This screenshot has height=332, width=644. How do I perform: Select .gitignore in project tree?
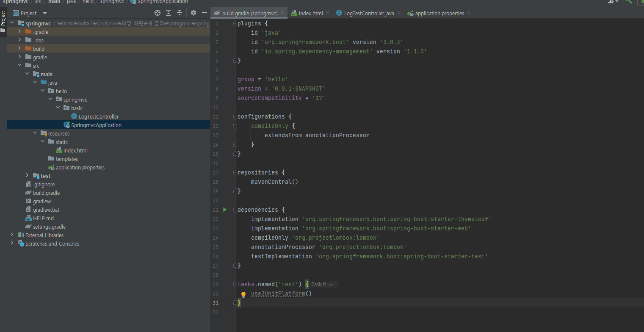pyautogui.click(x=44, y=184)
